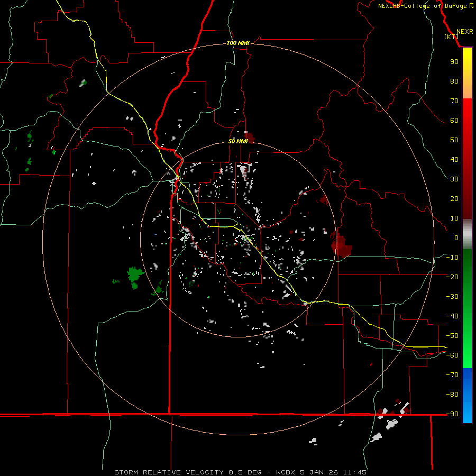Click the 5 JAN 26 date text
This screenshot has height=476, width=476.
[x=319, y=472]
